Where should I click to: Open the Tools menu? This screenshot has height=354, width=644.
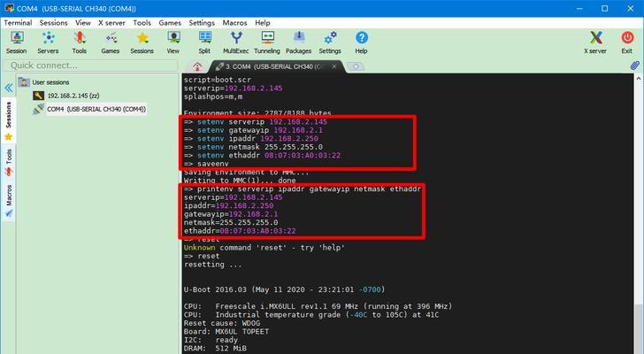pyautogui.click(x=142, y=23)
